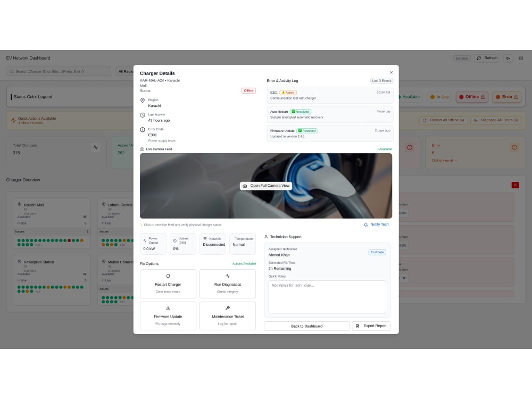Toggle the Error legend filter
This screenshot has height=399, width=532.
click(506, 97)
